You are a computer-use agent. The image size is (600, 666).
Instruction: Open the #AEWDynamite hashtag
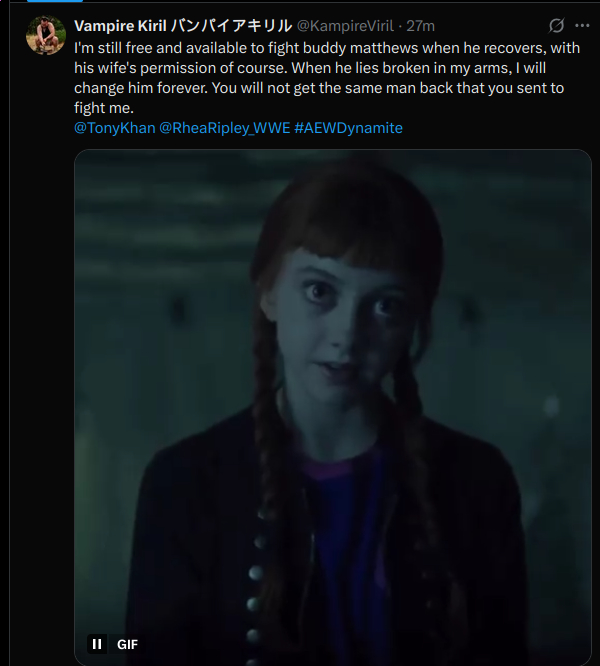tap(348, 128)
